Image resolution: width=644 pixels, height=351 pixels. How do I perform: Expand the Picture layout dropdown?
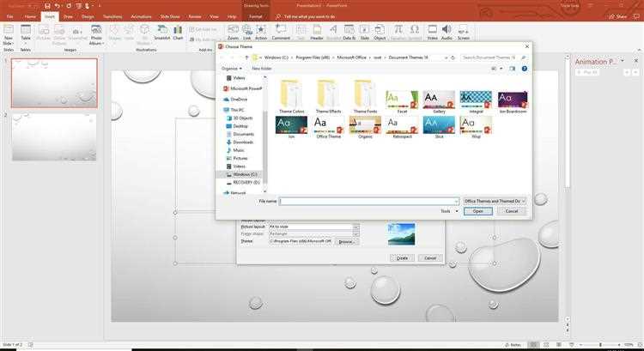[x=355, y=227]
